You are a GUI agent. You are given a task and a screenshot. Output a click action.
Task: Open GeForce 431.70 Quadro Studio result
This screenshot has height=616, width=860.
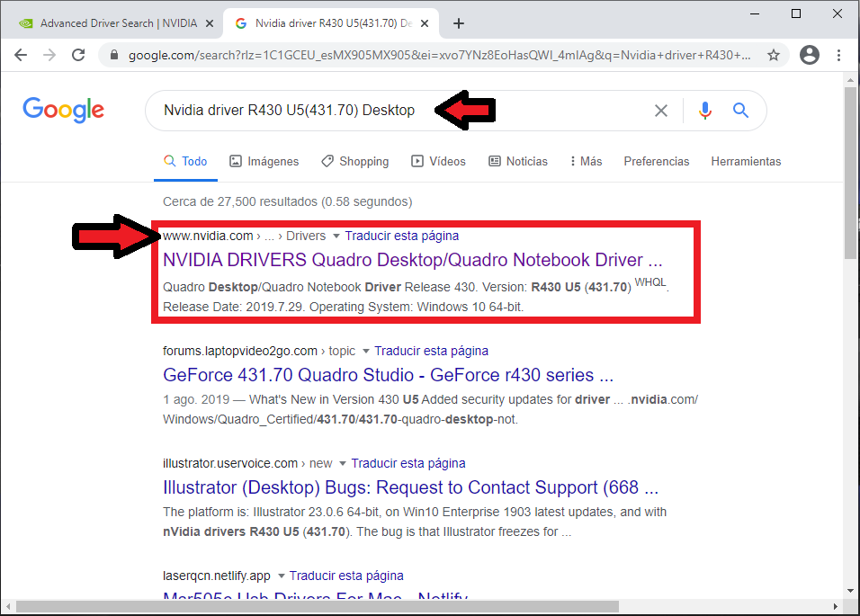coord(388,375)
